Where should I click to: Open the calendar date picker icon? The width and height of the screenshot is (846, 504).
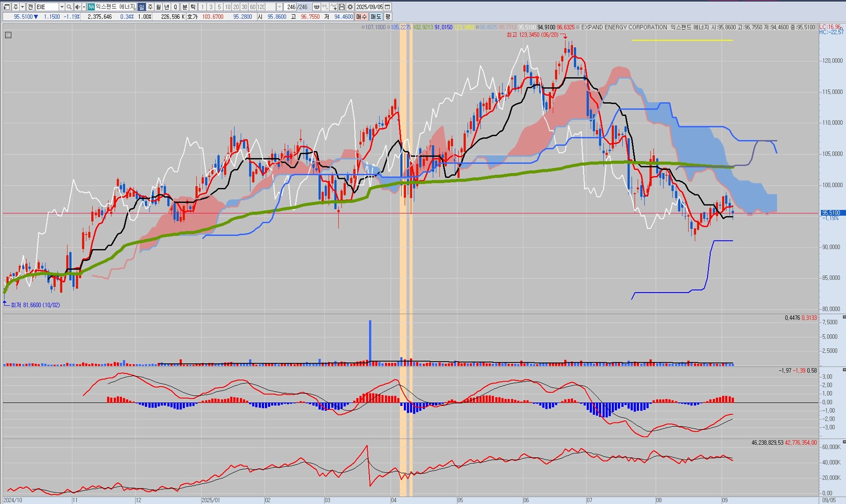point(387,7)
